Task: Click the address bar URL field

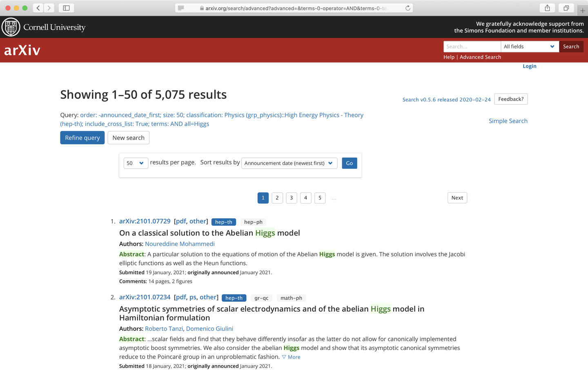Action: tap(294, 8)
